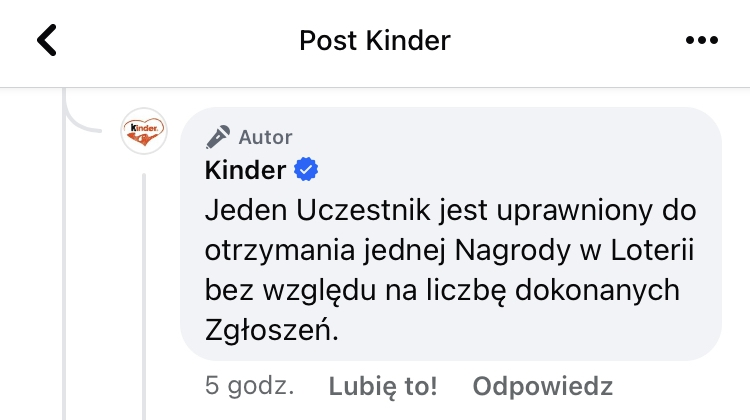
Task: Like the comment with "Lubię to!"
Action: pos(383,386)
